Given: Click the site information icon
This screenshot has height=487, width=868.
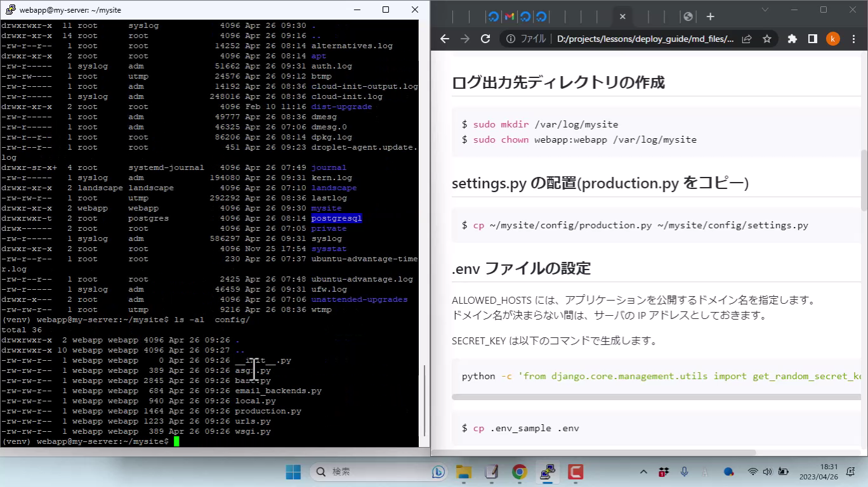Looking at the screenshot, I should (511, 39).
